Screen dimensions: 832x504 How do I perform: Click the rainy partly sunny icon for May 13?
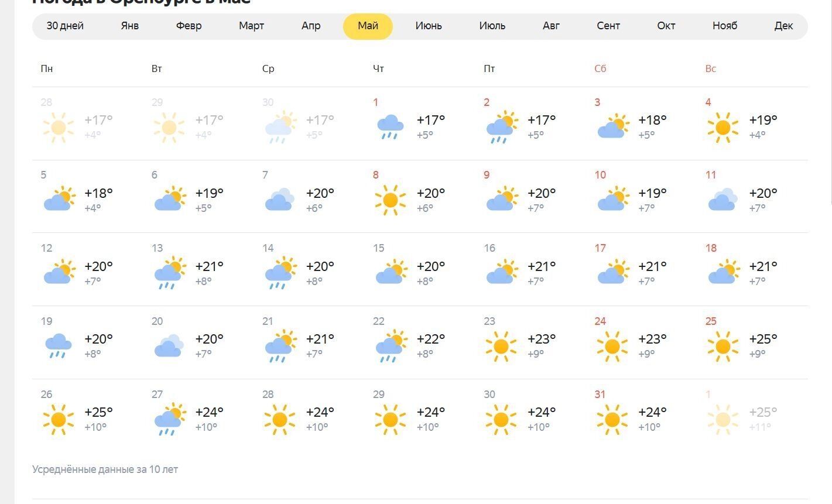pyautogui.click(x=169, y=273)
